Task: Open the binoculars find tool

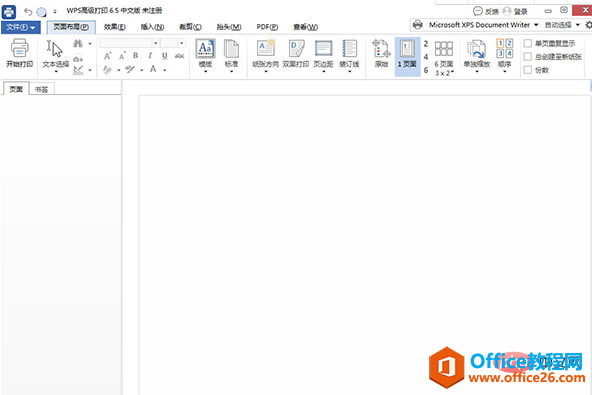Action: click(78, 43)
